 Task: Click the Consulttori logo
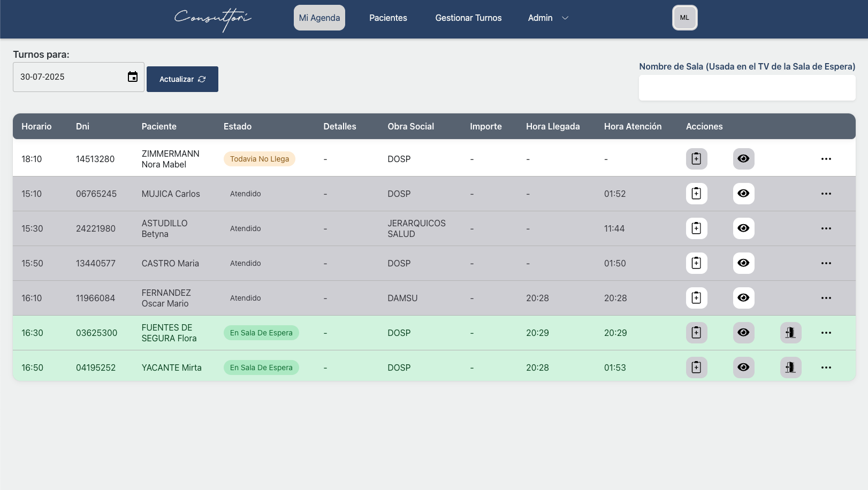tap(211, 19)
